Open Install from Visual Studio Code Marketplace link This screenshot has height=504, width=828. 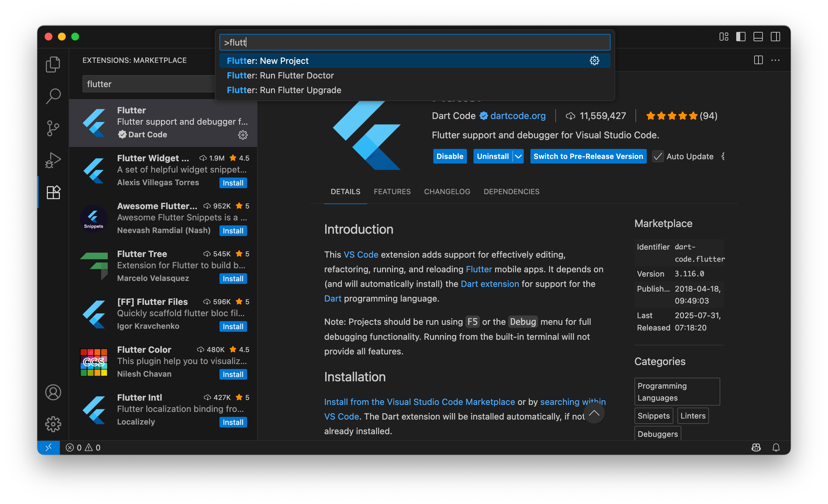click(419, 402)
